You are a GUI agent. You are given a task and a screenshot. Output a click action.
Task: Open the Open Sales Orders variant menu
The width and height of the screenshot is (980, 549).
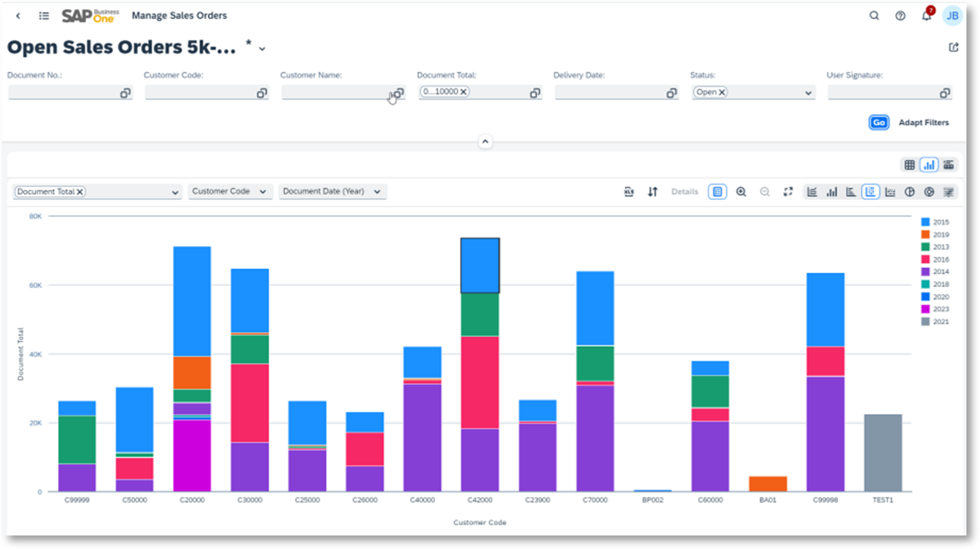pyautogui.click(x=261, y=48)
